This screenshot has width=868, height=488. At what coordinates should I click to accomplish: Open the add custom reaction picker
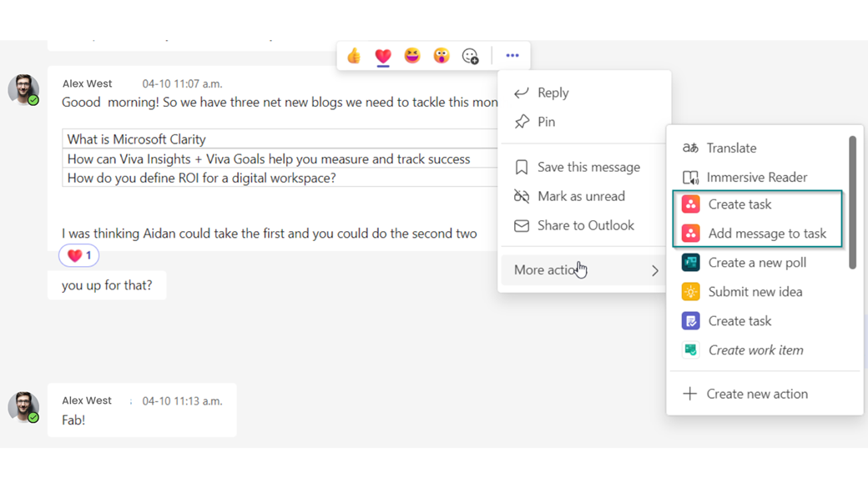470,55
